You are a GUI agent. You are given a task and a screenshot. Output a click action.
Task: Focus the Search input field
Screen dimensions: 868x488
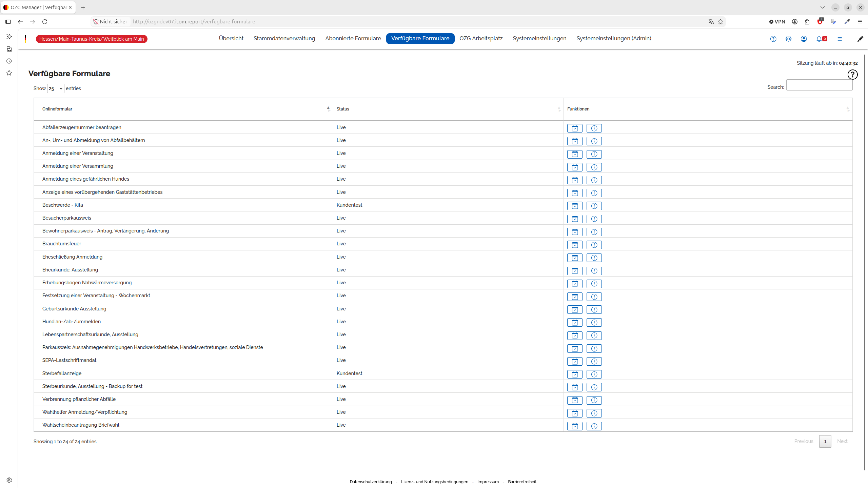pyautogui.click(x=819, y=85)
